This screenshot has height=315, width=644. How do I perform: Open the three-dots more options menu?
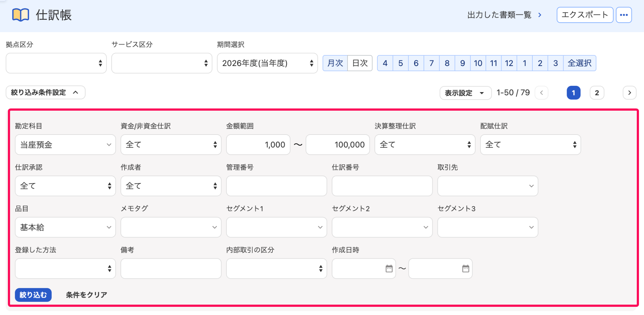[x=624, y=15]
